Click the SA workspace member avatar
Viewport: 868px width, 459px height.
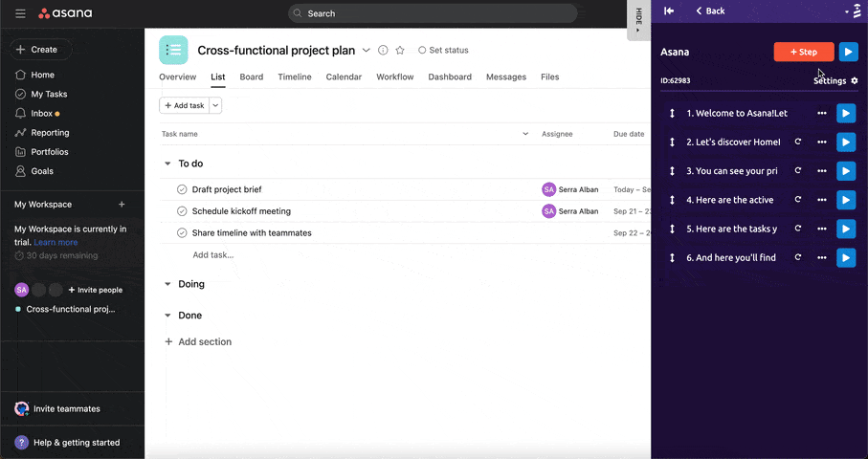22,290
